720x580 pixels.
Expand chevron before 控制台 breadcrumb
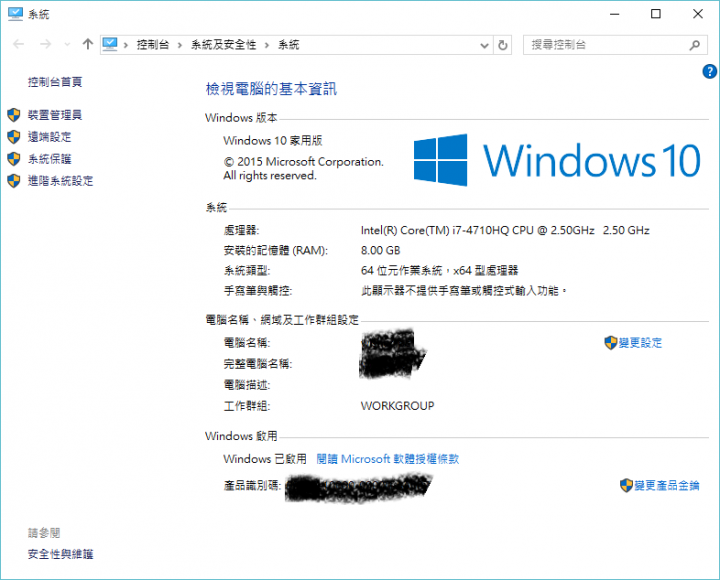(126, 45)
